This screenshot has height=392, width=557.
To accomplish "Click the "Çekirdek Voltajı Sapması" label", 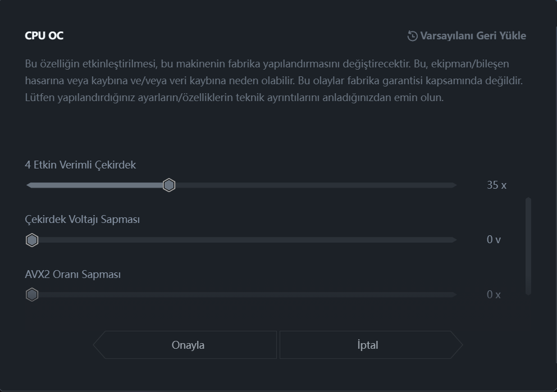I will pyautogui.click(x=83, y=220).
